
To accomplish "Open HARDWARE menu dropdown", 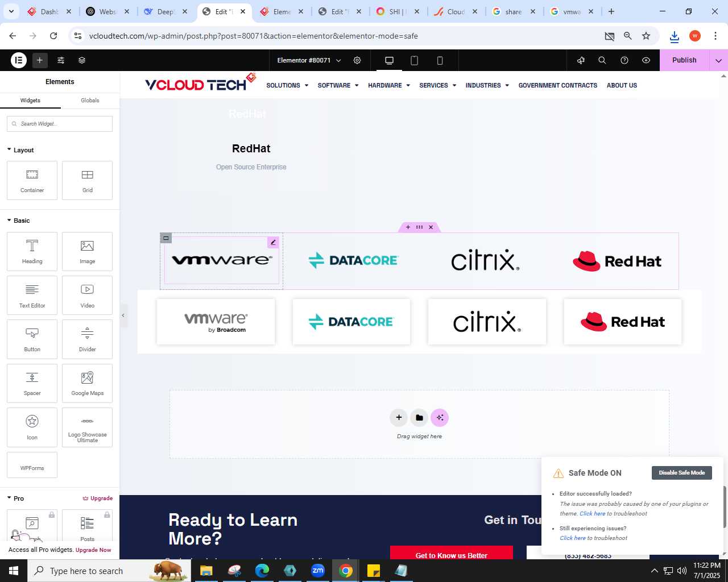I will [389, 85].
